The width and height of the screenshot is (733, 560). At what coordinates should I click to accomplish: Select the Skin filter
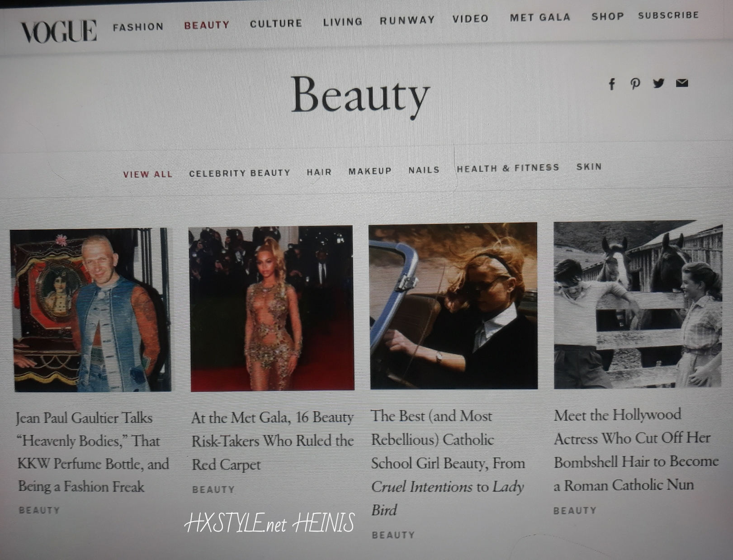(x=589, y=166)
